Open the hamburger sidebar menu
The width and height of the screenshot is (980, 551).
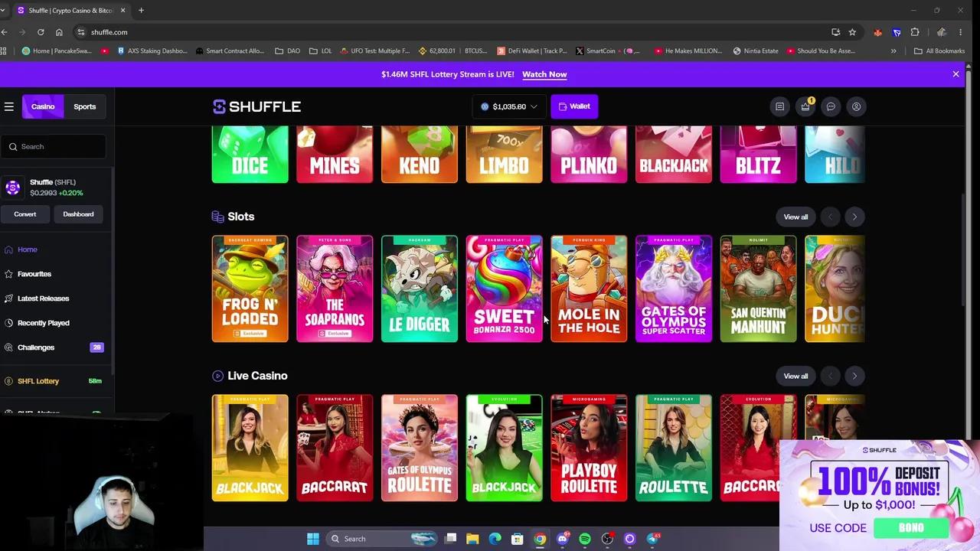click(9, 106)
